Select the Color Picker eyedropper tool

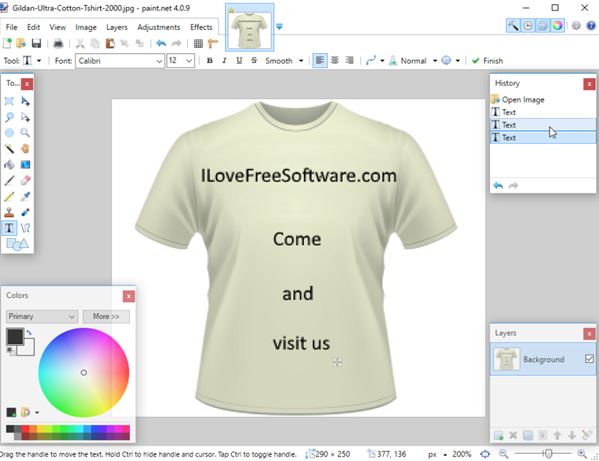click(25, 196)
